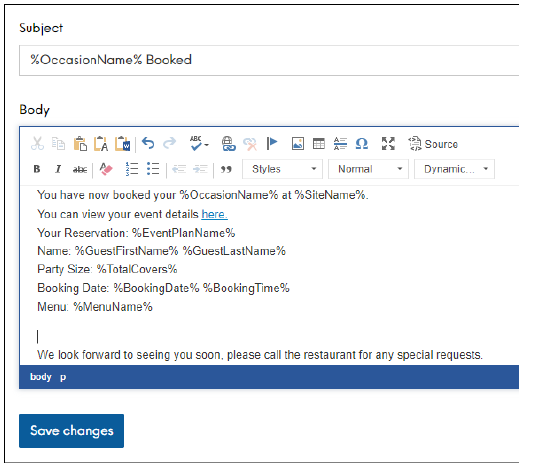552x466 pixels.
Task: Follow the 'here.' hyperlink in body
Action: tap(214, 214)
